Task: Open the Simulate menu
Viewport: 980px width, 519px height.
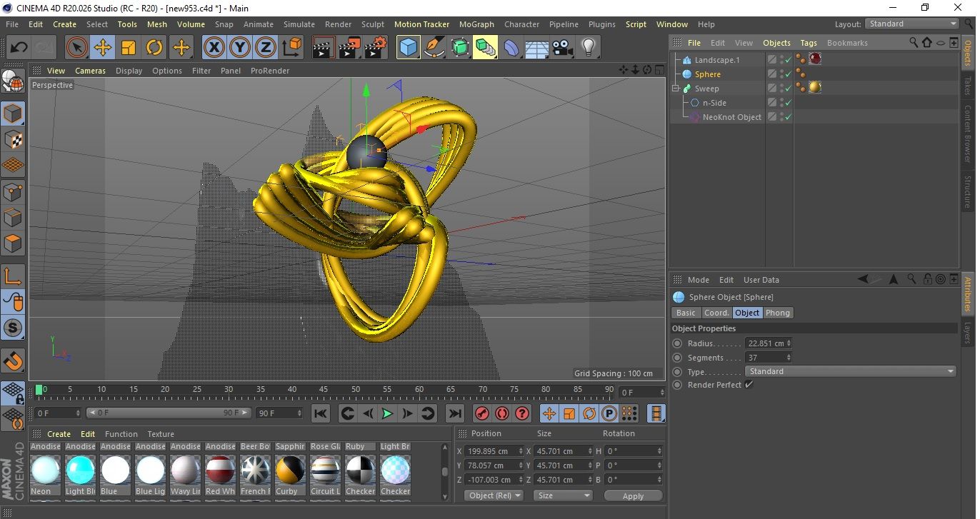Action: tap(299, 24)
